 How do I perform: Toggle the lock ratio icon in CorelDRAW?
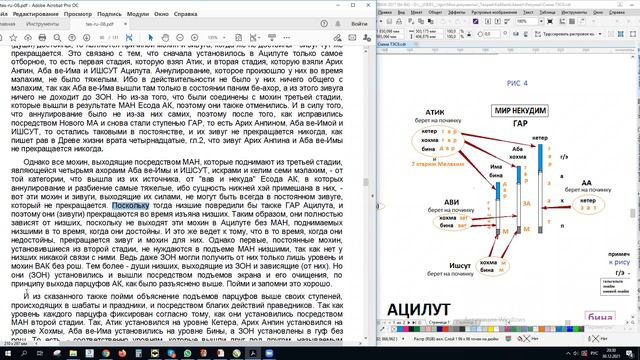pos(469,34)
